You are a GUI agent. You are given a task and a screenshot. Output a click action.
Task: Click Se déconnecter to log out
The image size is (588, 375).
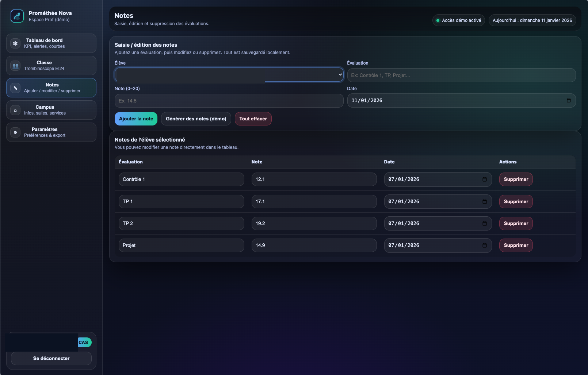[x=51, y=359]
